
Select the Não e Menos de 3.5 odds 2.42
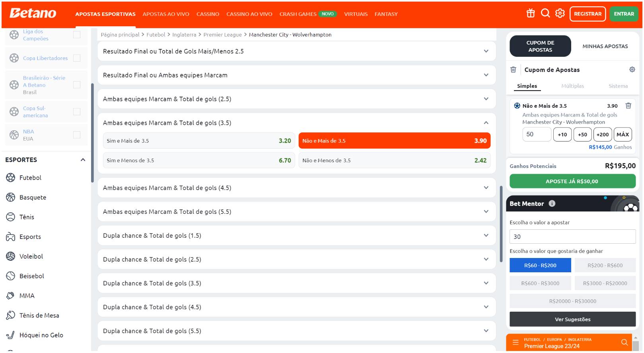click(x=394, y=160)
